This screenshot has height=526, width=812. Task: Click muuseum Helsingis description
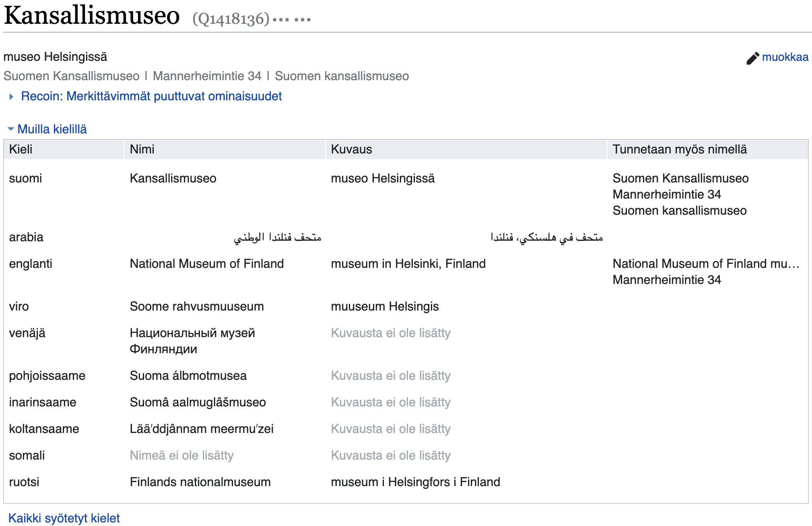click(385, 306)
